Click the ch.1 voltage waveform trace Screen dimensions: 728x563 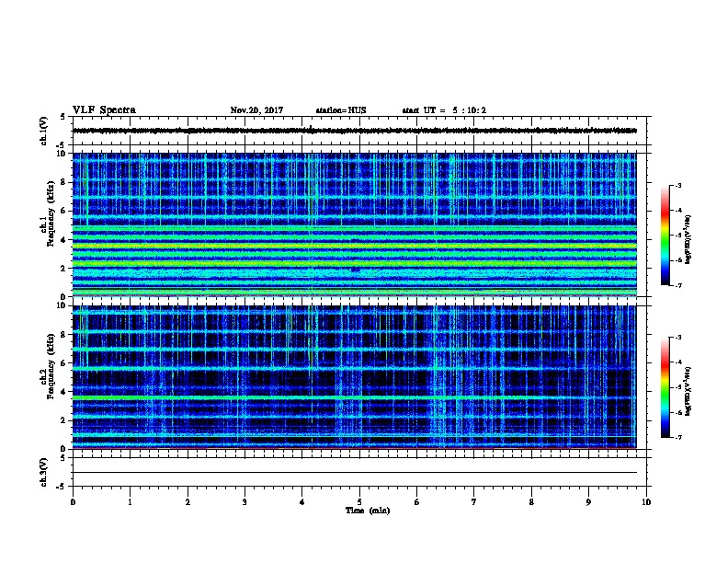[x=355, y=131]
